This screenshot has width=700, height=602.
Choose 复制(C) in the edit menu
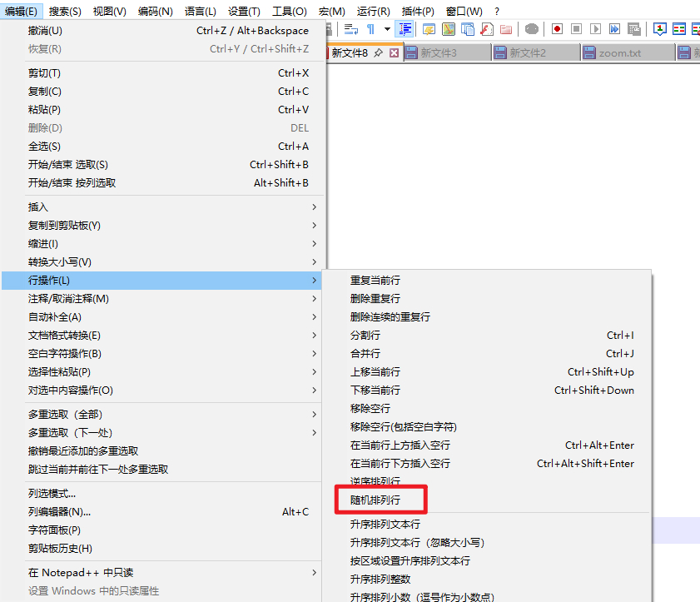coord(162,92)
